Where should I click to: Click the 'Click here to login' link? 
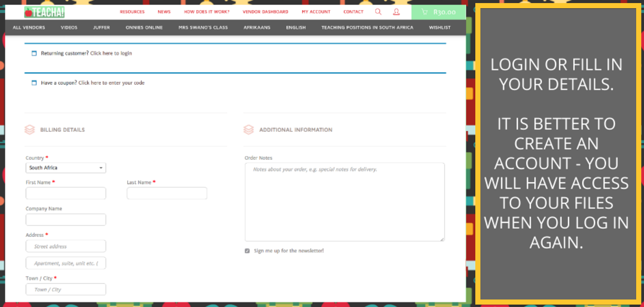pyautogui.click(x=111, y=53)
